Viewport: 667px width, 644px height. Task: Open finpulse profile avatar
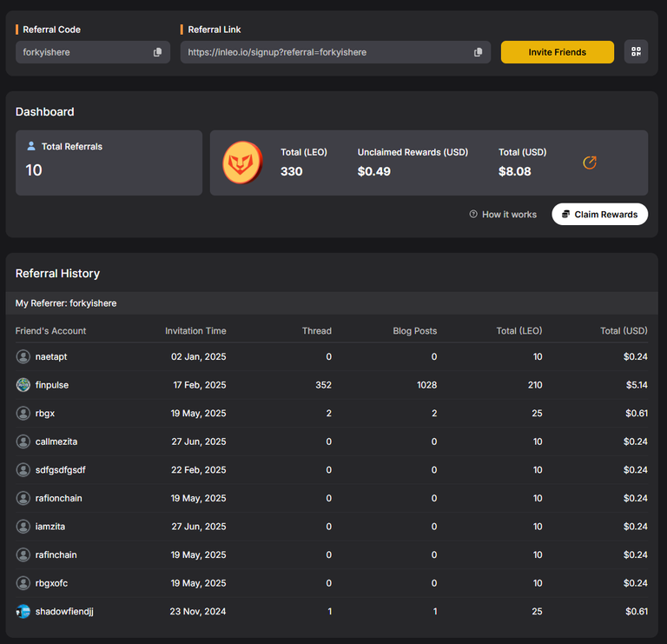[x=23, y=385]
